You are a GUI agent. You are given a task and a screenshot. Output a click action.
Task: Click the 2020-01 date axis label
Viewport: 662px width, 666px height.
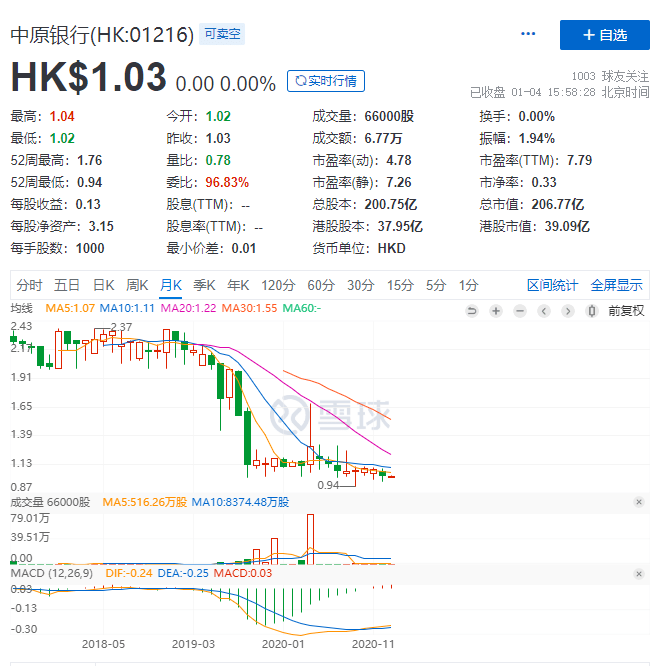283,644
